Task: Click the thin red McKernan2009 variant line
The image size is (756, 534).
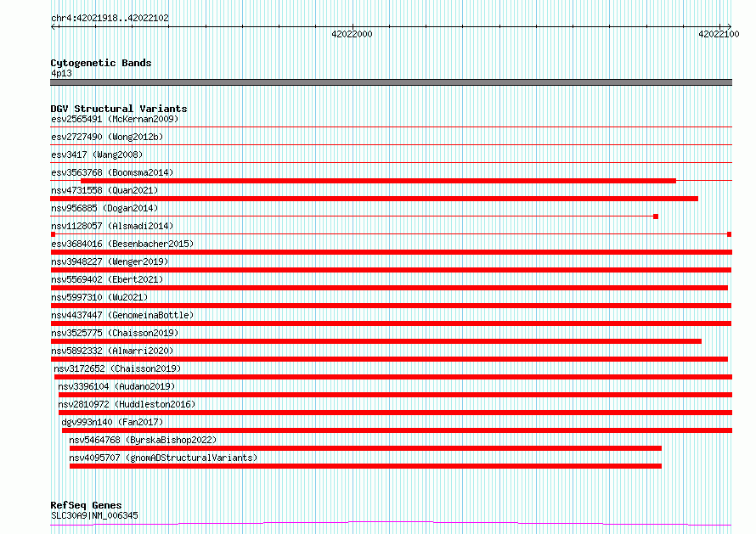Action: [x=391, y=126]
